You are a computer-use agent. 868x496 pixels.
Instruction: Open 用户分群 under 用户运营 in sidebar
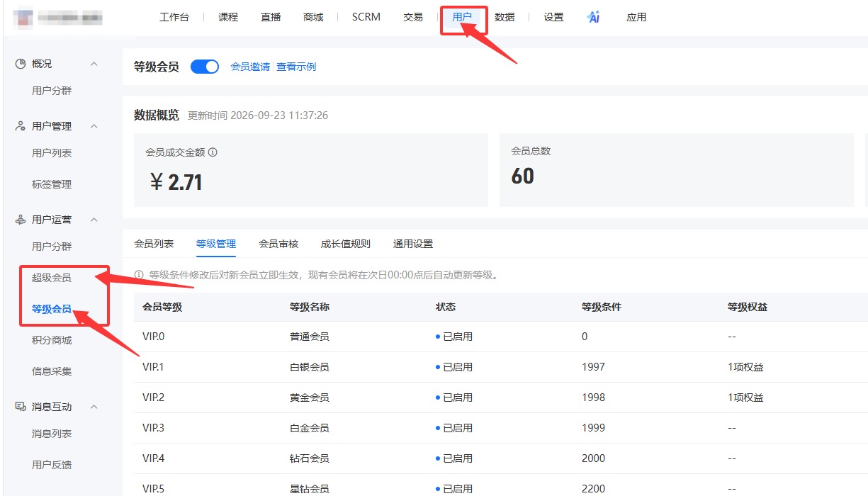pyautogui.click(x=52, y=247)
